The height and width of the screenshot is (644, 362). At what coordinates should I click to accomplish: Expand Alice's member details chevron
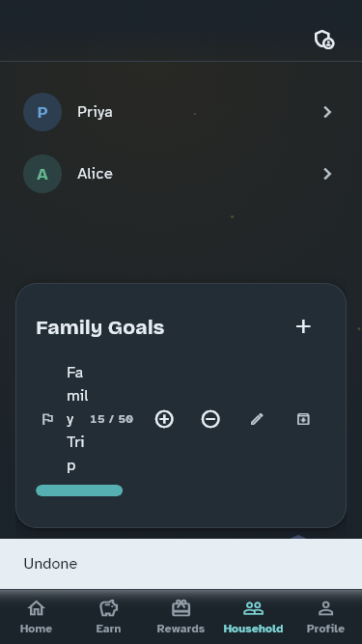pos(327,174)
